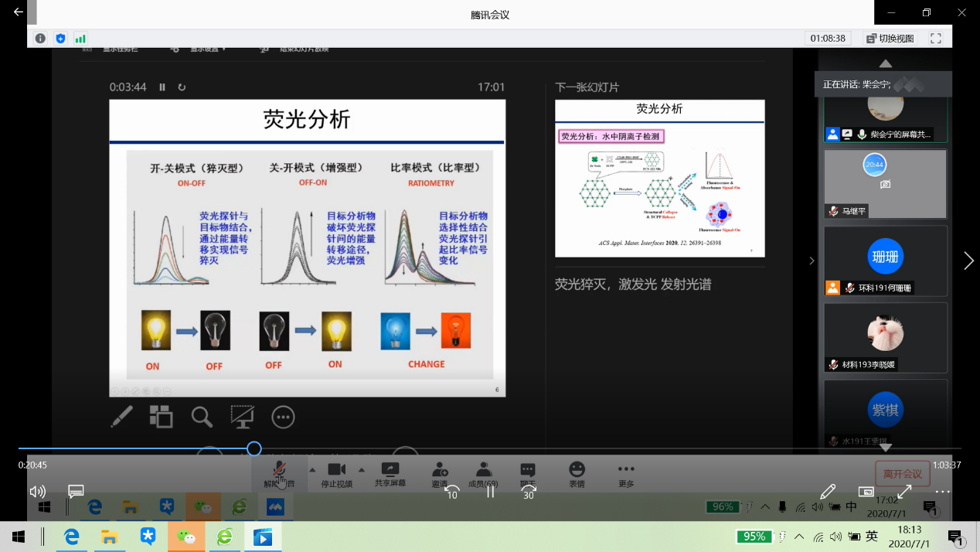Open the emoji (表情) reactions icon
980x552 pixels.
[x=577, y=475]
